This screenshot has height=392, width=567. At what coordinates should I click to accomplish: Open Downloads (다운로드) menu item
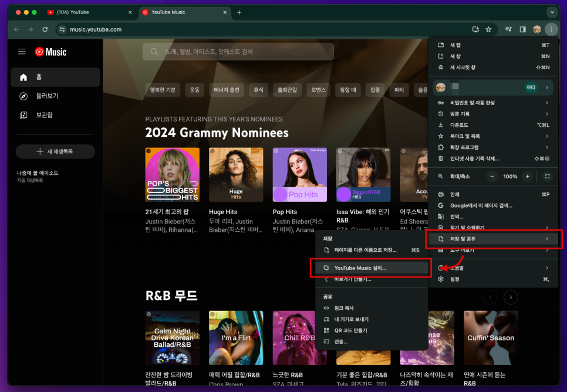[x=493, y=125]
